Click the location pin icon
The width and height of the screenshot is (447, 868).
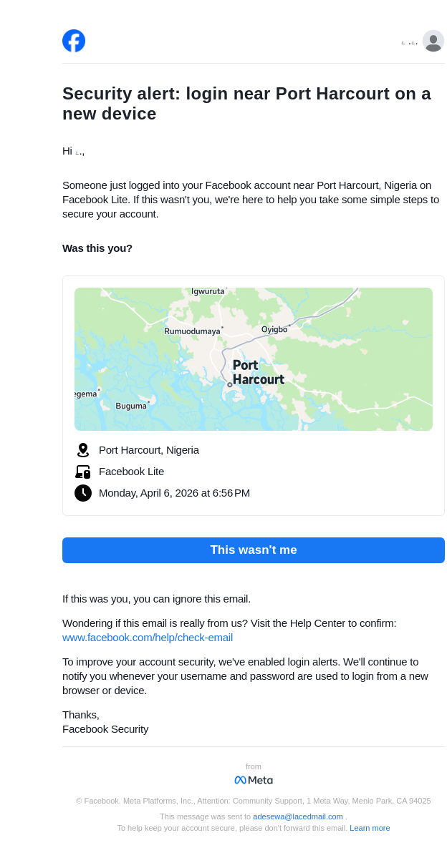pyautogui.click(x=83, y=450)
